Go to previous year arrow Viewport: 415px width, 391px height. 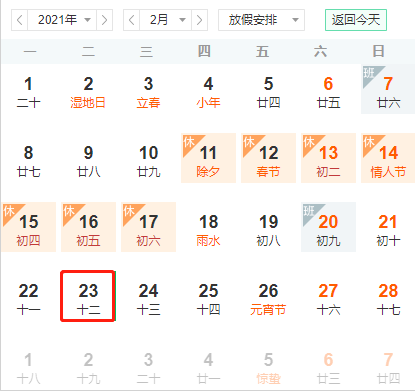coord(20,20)
